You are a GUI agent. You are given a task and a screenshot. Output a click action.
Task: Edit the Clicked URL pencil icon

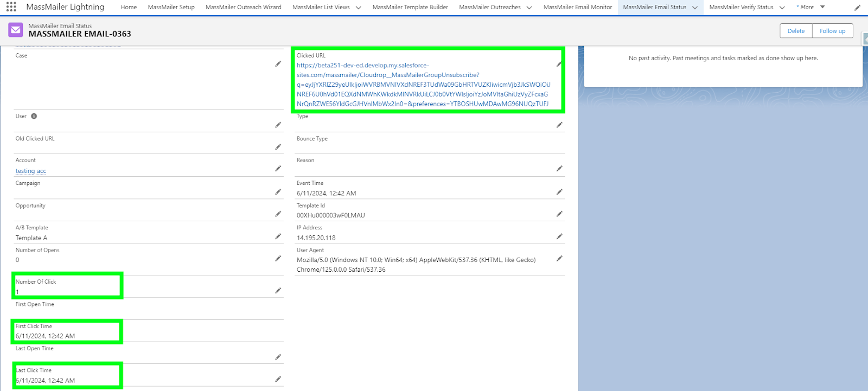coord(559,64)
